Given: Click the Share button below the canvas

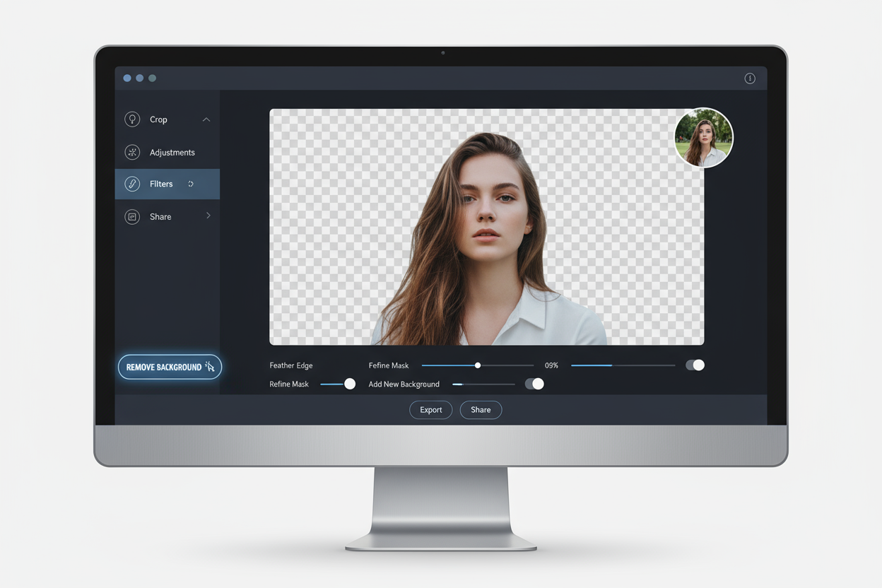Looking at the screenshot, I should (x=481, y=410).
